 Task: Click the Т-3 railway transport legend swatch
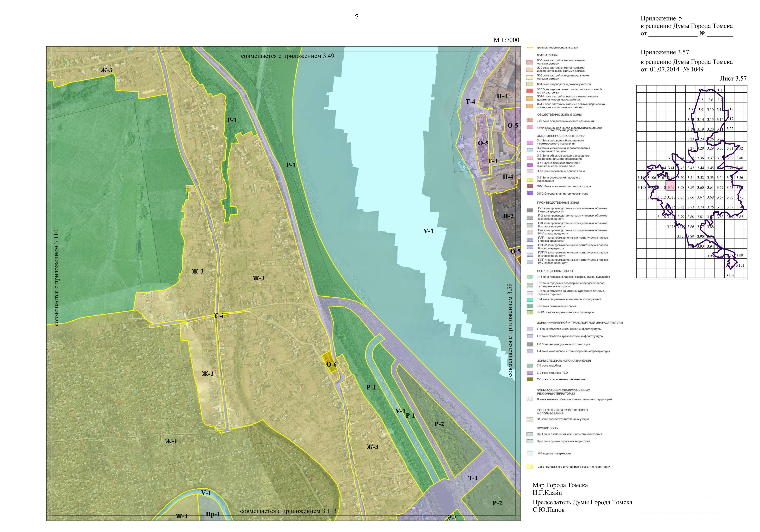coord(530,344)
